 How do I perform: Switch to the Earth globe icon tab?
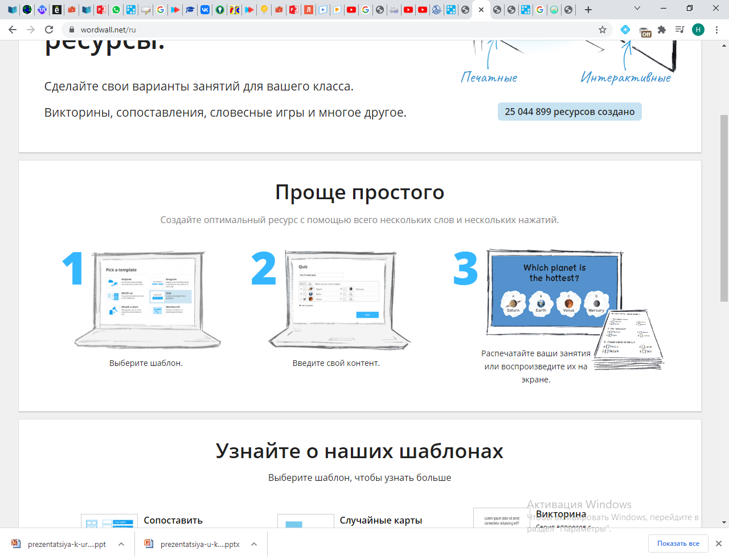[27, 10]
